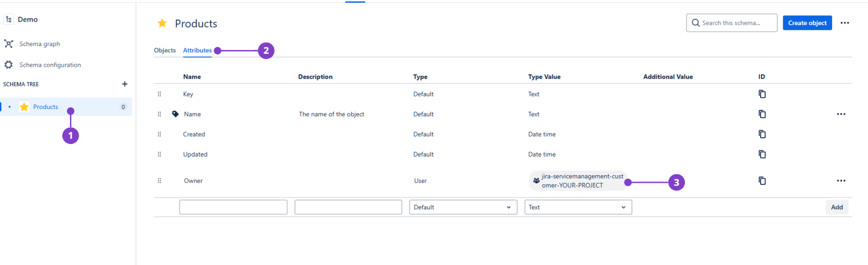
Task: Grab the drag handle for Updated row
Action: click(160, 154)
